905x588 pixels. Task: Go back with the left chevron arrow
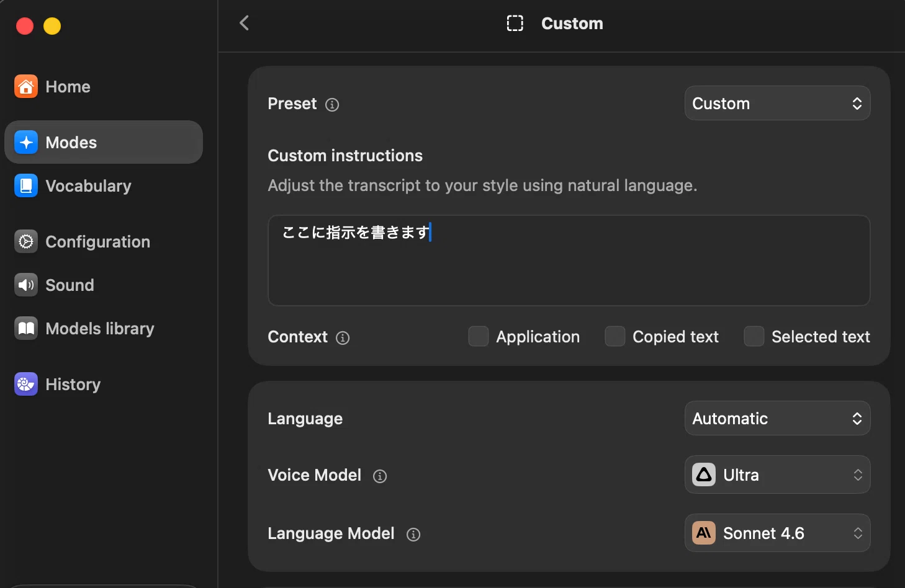pyautogui.click(x=244, y=24)
